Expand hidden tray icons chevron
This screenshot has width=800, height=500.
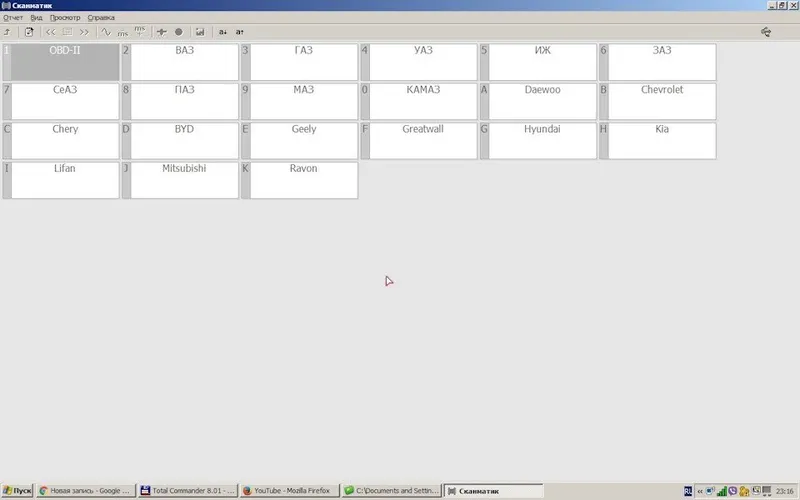tap(699, 491)
